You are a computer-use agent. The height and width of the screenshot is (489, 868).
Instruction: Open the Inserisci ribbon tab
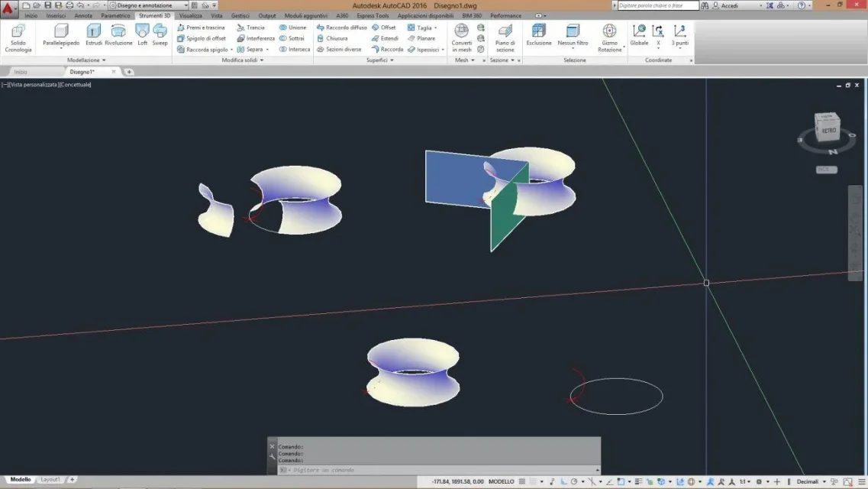point(56,15)
